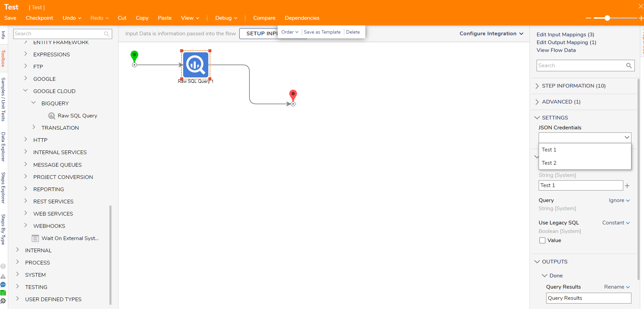Open the View menu
This screenshot has width=644, height=309.
tap(190, 18)
